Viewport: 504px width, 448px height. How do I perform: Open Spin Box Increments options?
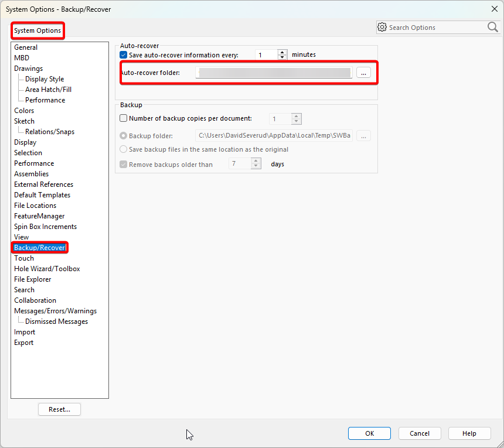[x=45, y=227]
